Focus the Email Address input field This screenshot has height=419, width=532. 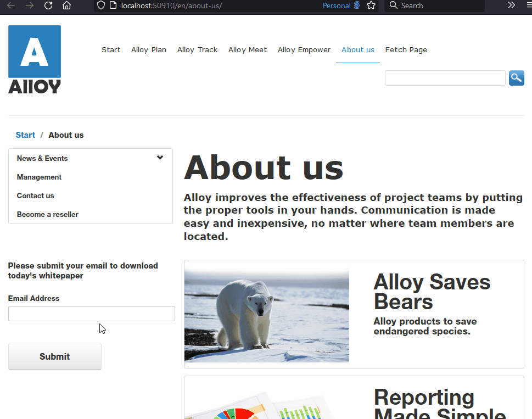tap(92, 314)
